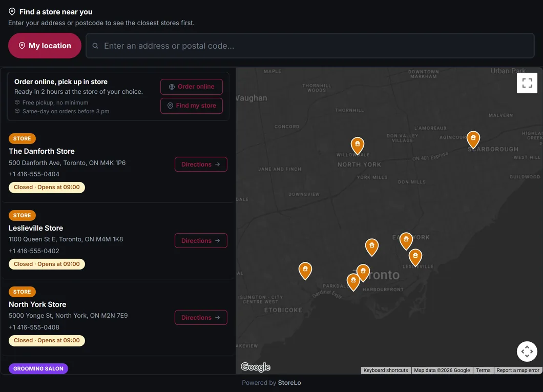Click the address '5000 Yonge St, North York, ON M2N 7E9'
The height and width of the screenshot is (392, 543).
[68, 316]
